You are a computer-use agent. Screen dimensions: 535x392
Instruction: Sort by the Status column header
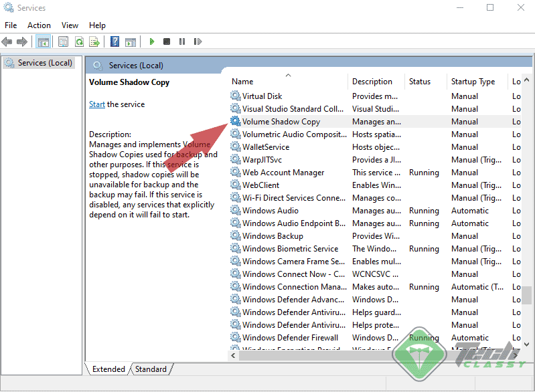[x=425, y=82]
